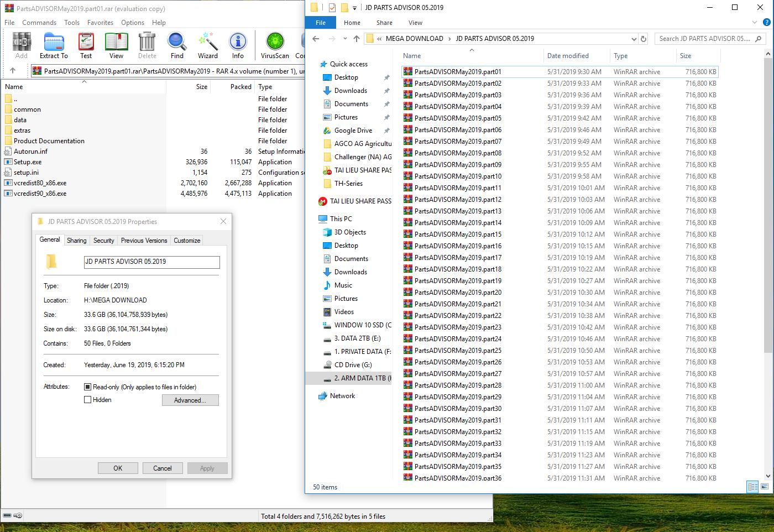Start VirusScan from the WinRAR toolbar
The width and height of the screenshot is (774, 532).
tap(275, 45)
